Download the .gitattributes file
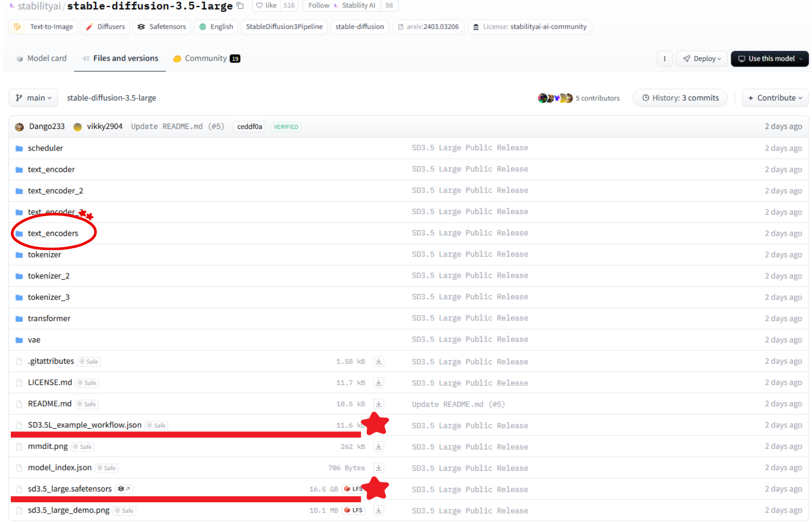This screenshot has height=523, width=812. tap(379, 361)
